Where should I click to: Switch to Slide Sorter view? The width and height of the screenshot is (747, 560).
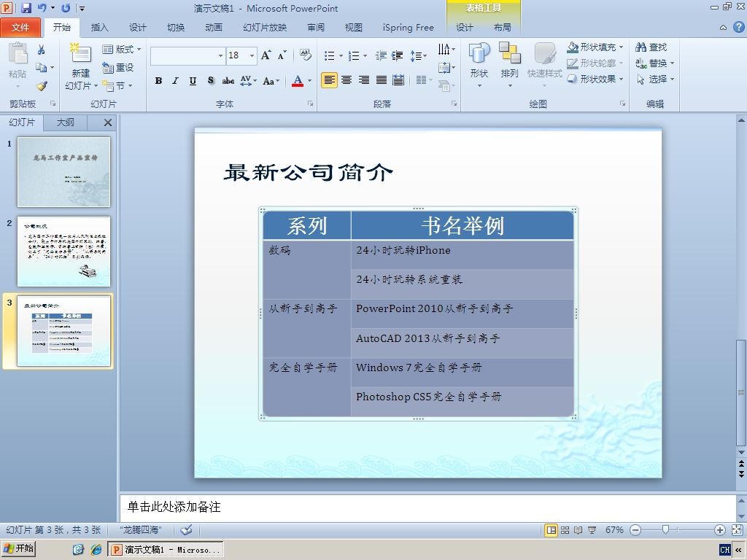coord(565,530)
